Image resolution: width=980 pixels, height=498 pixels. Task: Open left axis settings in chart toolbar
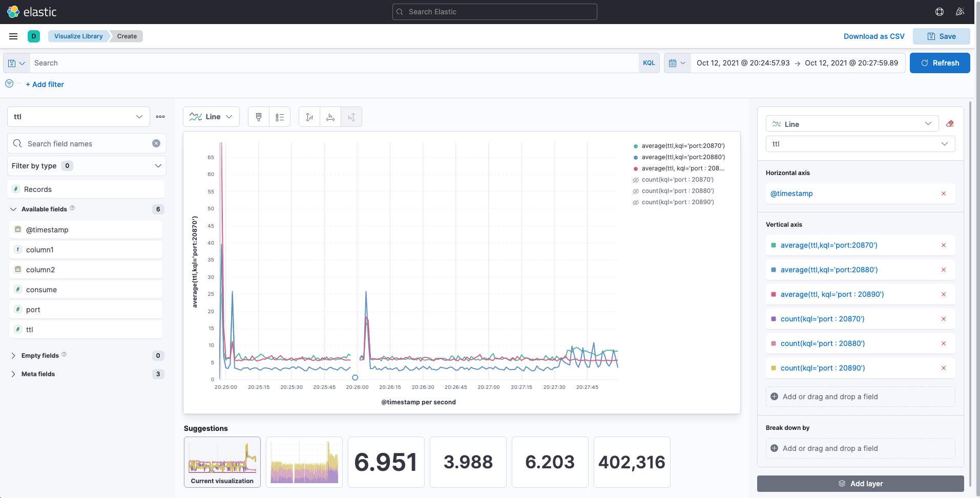309,117
